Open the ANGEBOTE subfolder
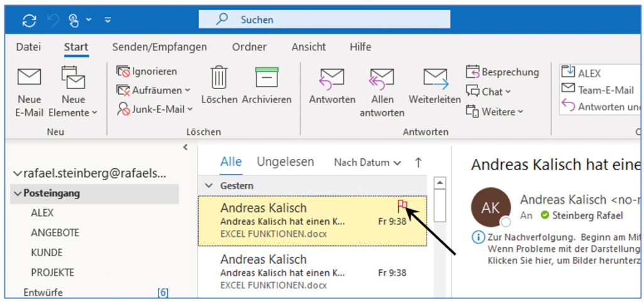The width and height of the screenshot is (644, 304). pos(55,233)
